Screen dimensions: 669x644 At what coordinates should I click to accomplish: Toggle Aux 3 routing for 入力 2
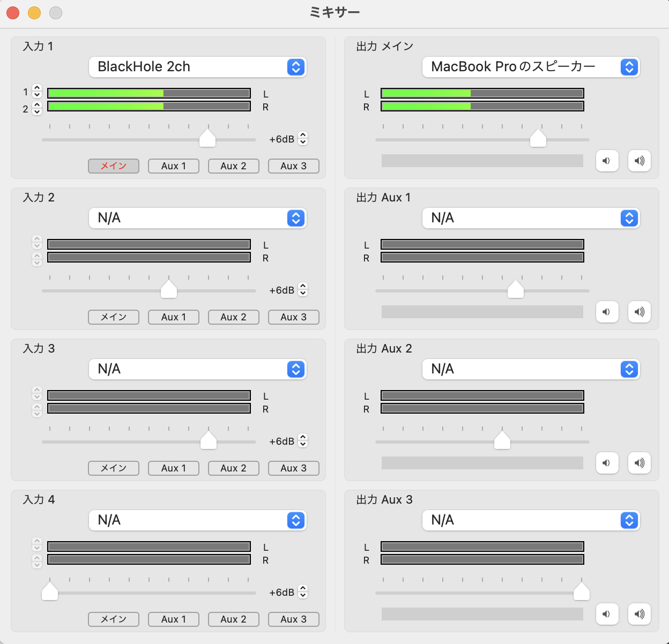tap(294, 317)
